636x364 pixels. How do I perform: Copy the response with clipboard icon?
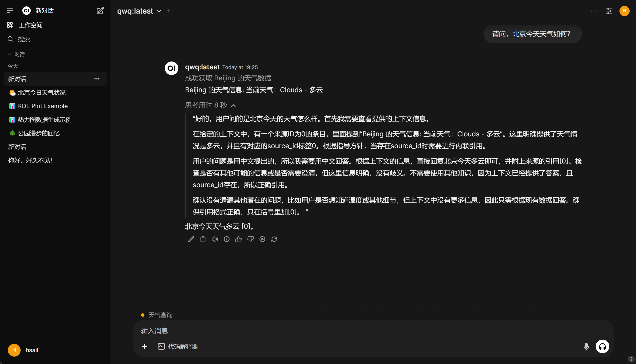pyautogui.click(x=203, y=239)
